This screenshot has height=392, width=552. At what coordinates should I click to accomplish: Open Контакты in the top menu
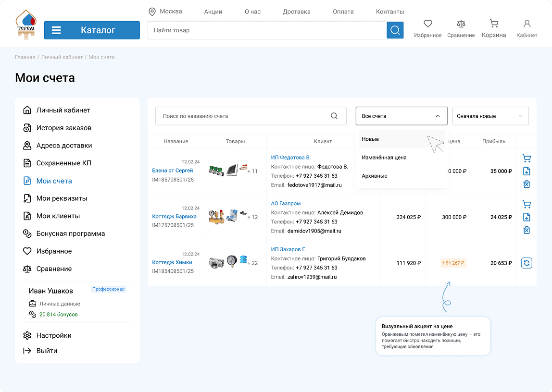click(389, 12)
